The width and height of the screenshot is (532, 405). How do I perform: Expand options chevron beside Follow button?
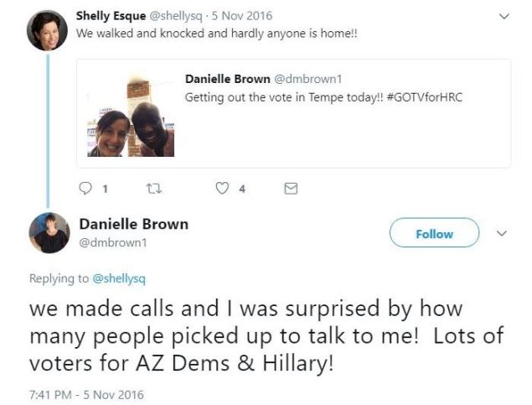click(502, 233)
